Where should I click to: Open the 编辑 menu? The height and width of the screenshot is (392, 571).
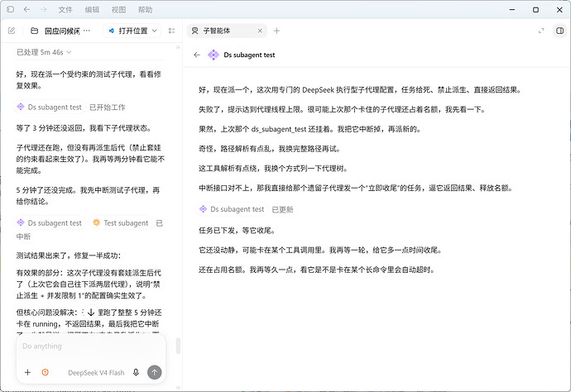(x=92, y=10)
